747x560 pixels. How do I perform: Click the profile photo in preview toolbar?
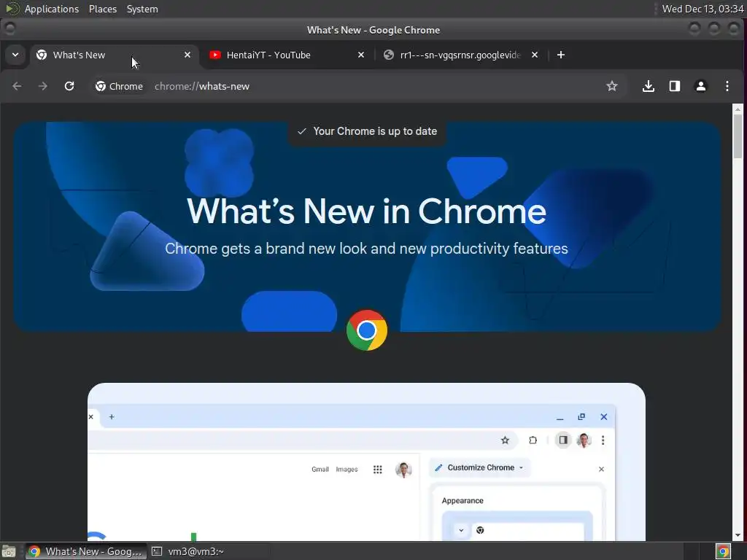[x=584, y=440]
